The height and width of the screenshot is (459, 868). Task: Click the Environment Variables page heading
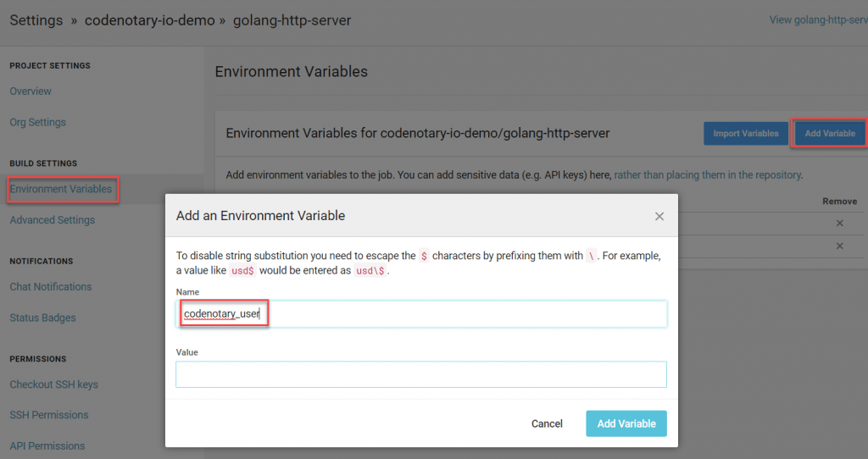point(292,71)
